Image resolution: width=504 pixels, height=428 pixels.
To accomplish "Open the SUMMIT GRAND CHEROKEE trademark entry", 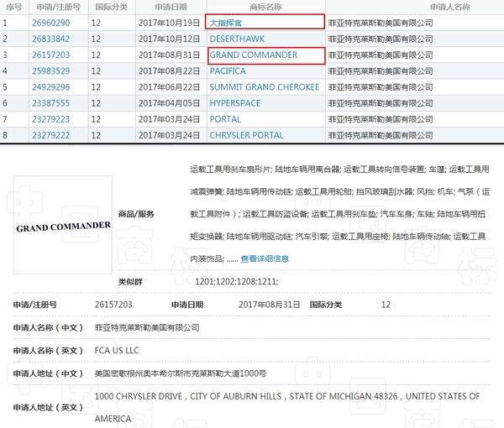I will pos(265,87).
